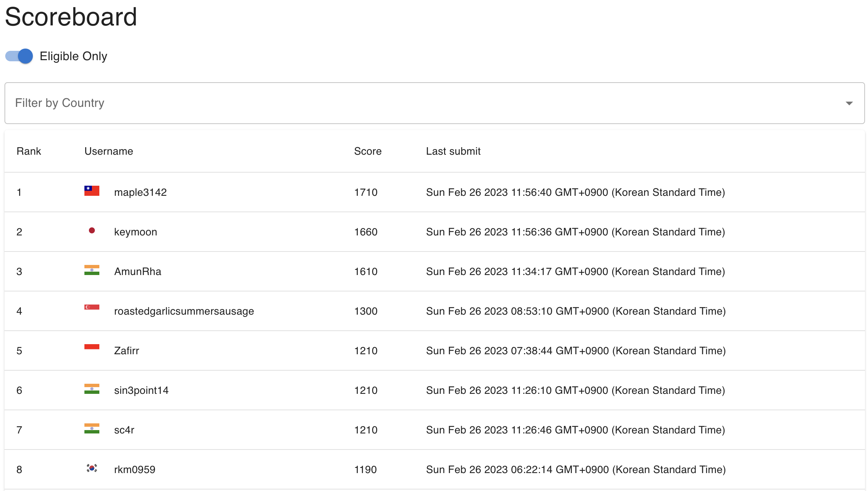
Task: Click the Score column header
Action: (x=368, y=151)
